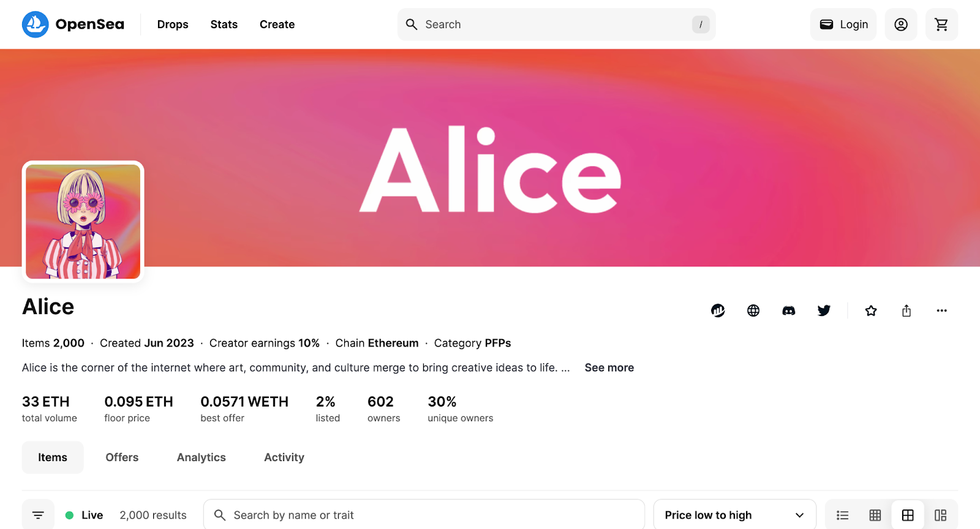This screenshot has width=980, height=529.
Task: Select the Items tab
Action: pos(53,457)
